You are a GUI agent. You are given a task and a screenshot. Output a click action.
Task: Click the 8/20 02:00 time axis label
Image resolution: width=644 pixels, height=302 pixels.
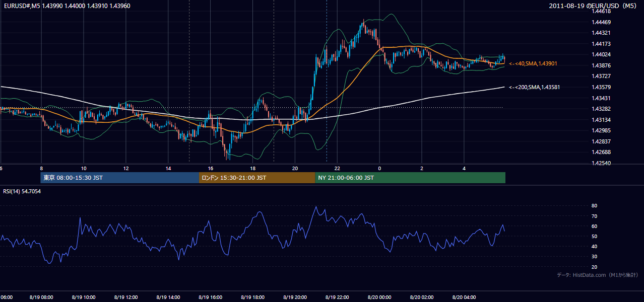(422, 297)
